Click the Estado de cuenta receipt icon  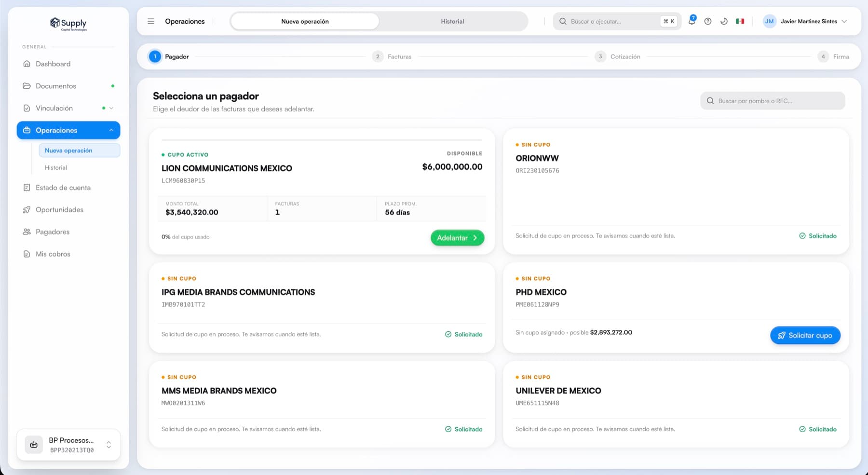27,188
